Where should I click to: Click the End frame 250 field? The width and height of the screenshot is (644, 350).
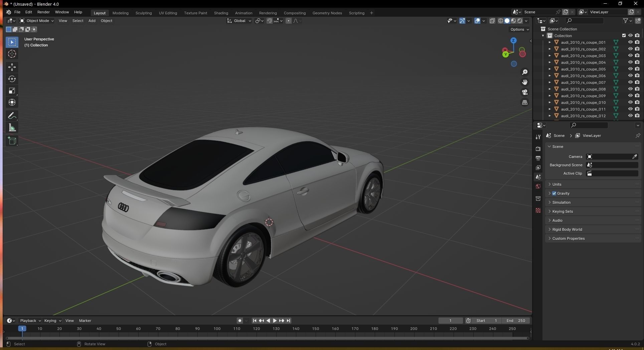coord(516,321)
